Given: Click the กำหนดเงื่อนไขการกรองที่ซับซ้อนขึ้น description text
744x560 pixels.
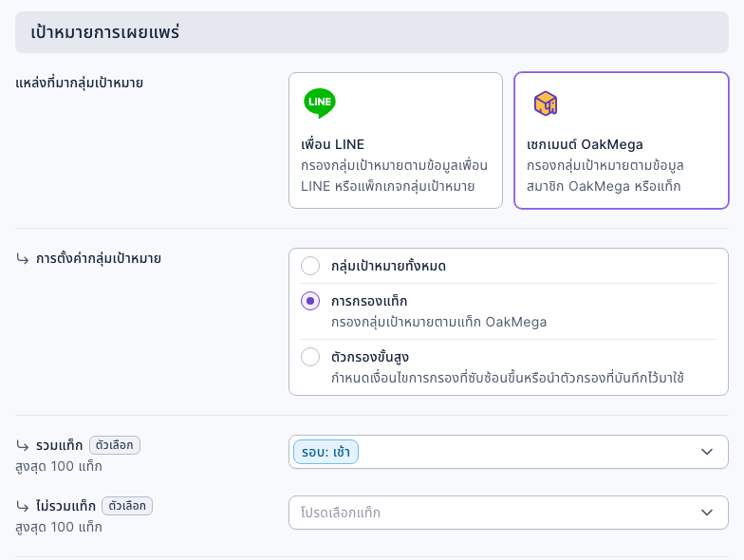Looking at the screenshot, I should point(507,378).
